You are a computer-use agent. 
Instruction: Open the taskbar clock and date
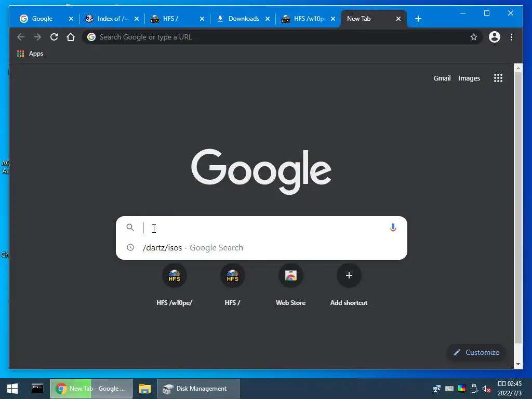click(x=510, y=389)
